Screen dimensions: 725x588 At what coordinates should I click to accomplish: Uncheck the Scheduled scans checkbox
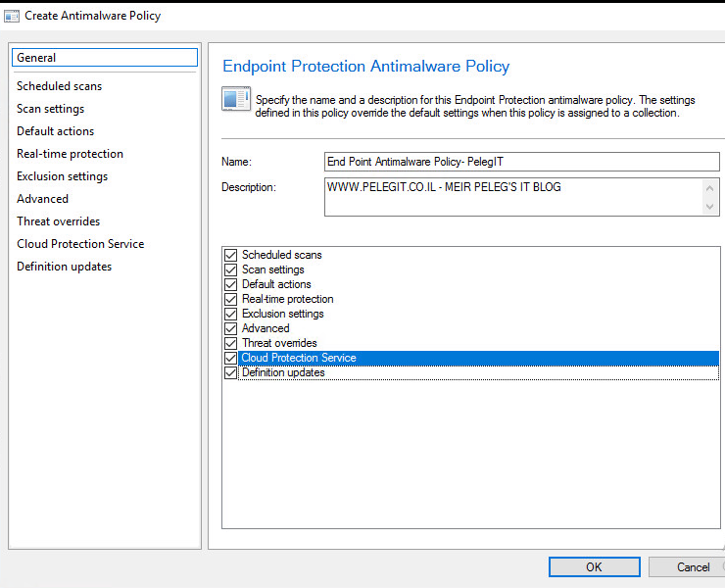pos(230,255)
